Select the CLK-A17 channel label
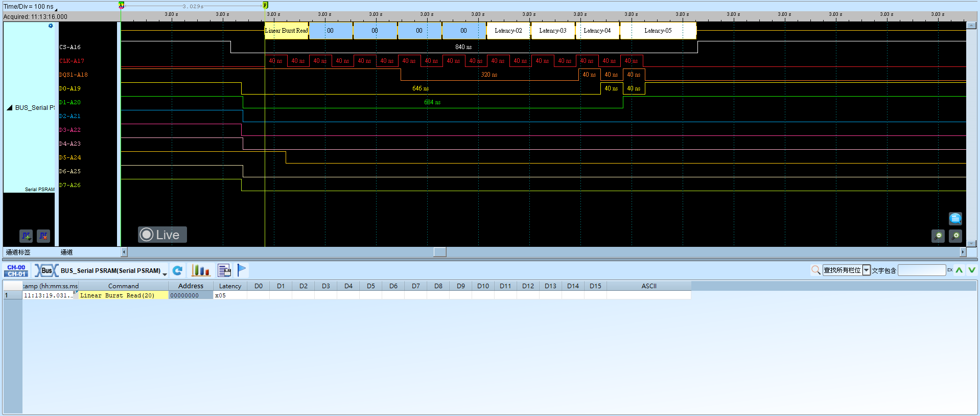This screenshot has height=416, width=980. tap(72, 61)
